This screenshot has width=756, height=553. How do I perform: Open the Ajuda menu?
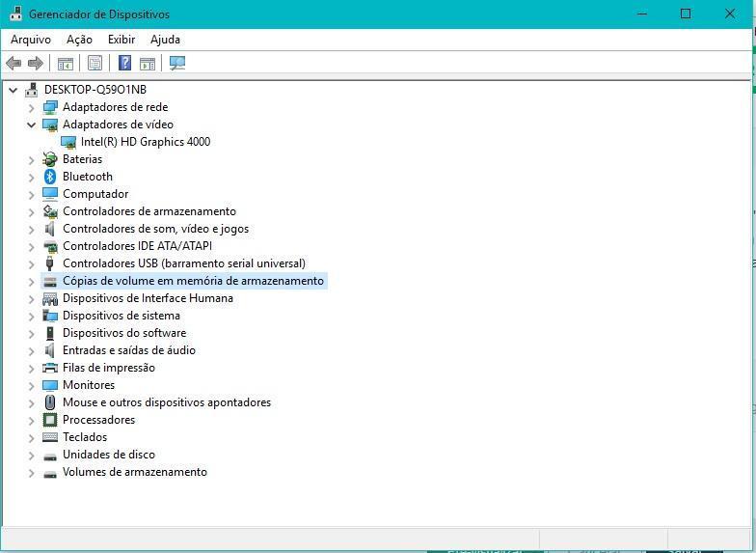click(165, 40)
